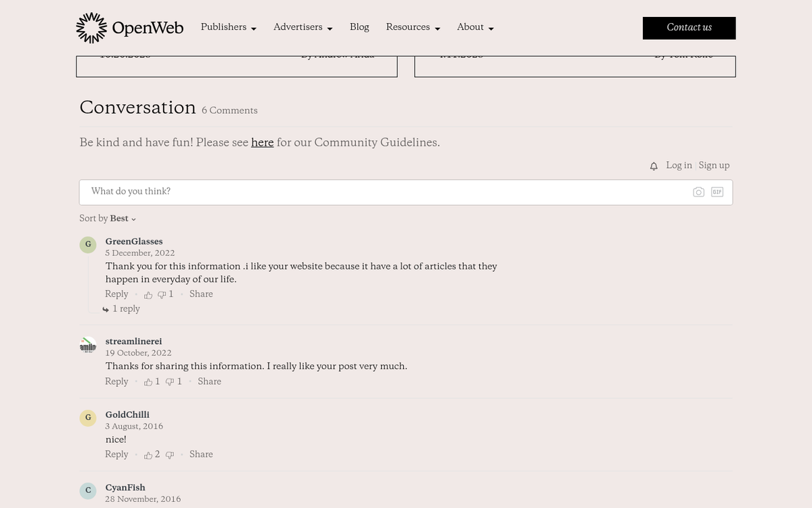Like streamlinerei's comment using thumbs up
Viewport: 812px width, 508px height.
(x=148, y=382)
